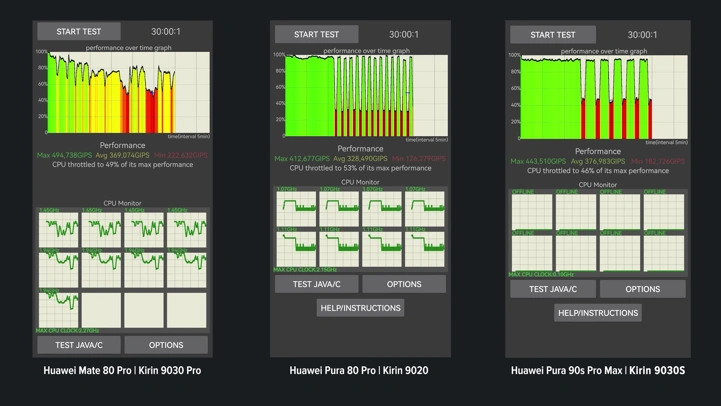Click the lone third-row core graph on Mate 80 Pro

(58, 310)
